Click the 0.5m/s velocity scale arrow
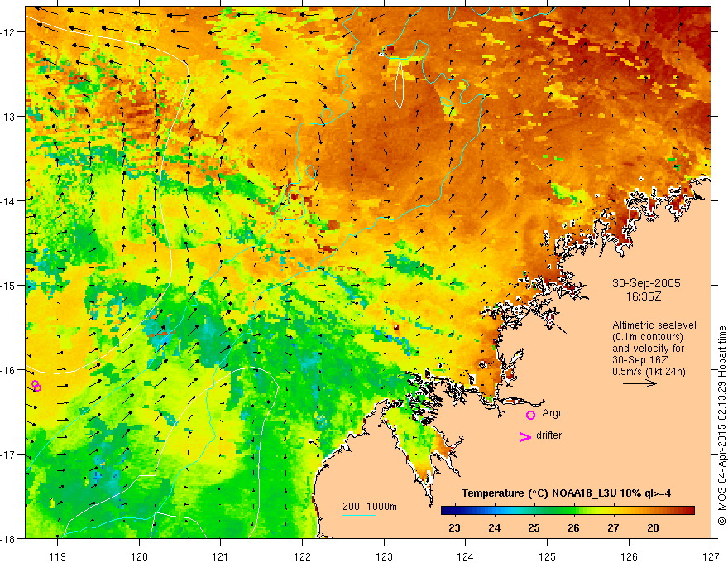728x563 pixels. tap(639, 383)
